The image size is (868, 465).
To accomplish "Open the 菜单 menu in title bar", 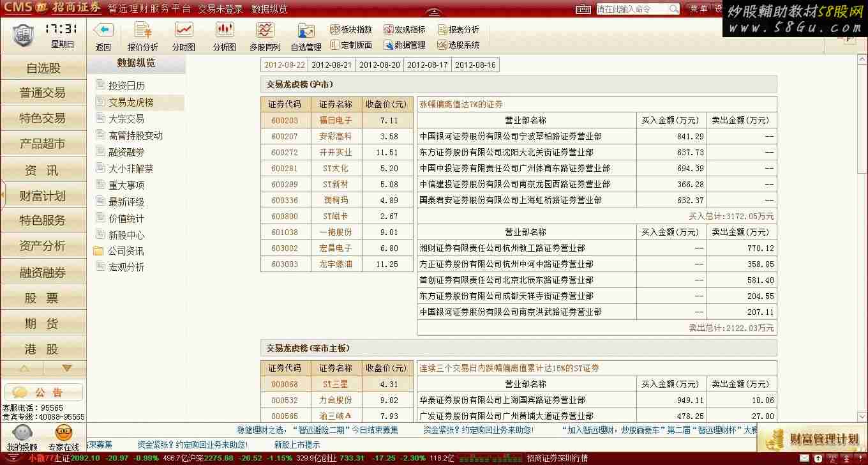I will 698,9.
